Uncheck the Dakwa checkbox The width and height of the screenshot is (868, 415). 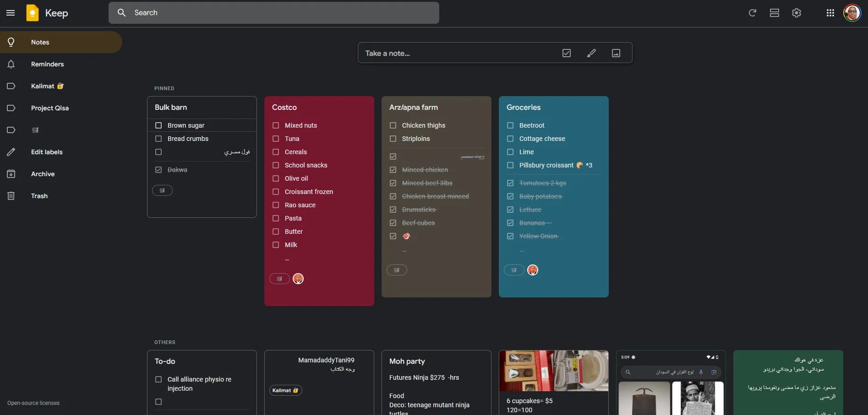point(158,170)
